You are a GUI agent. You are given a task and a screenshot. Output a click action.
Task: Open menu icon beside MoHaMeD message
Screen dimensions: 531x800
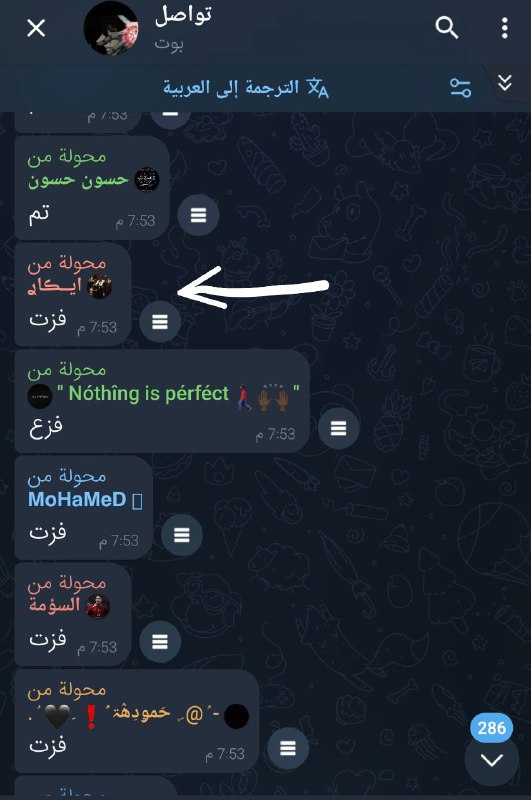pos(182,535)
